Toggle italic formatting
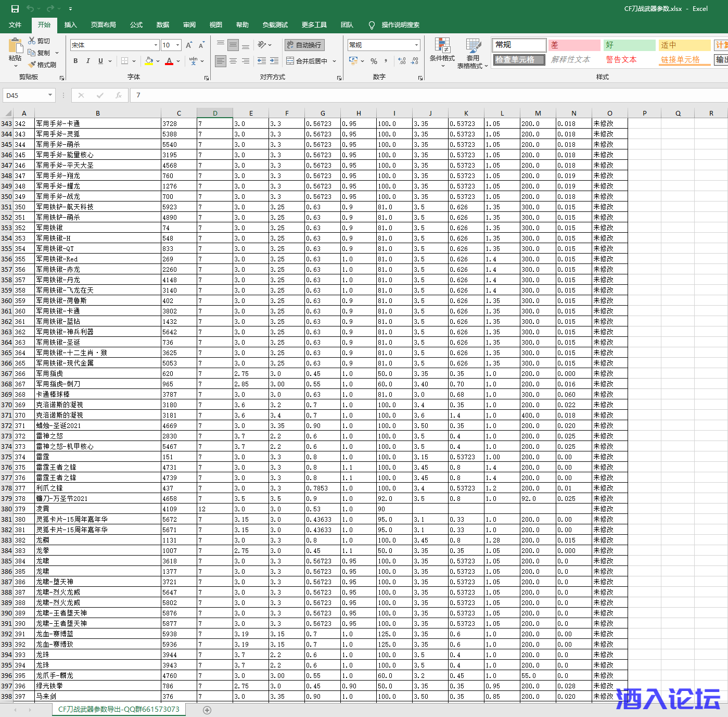Viewport: 728px width, 717px height. [88, 61]
